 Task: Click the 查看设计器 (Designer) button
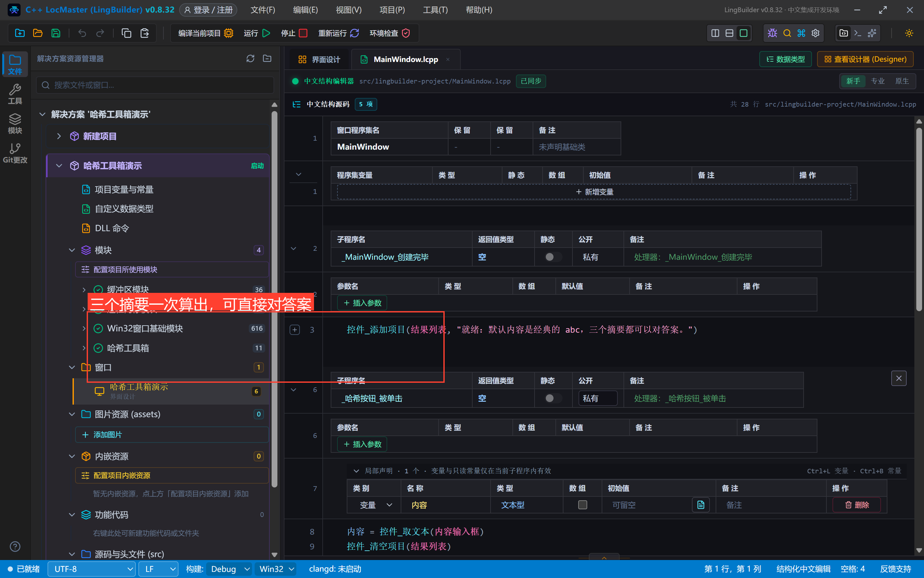865,59
